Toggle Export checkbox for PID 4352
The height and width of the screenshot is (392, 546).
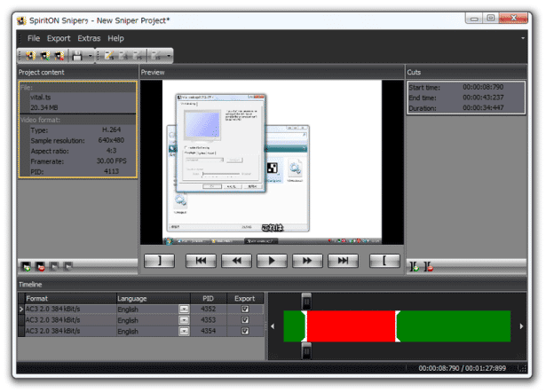245,309
